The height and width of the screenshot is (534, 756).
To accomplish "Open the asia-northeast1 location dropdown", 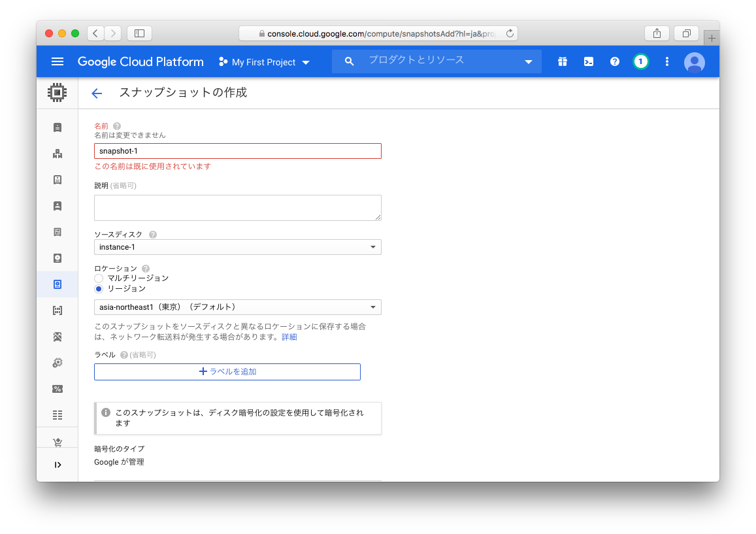I will tap(238, 307).
